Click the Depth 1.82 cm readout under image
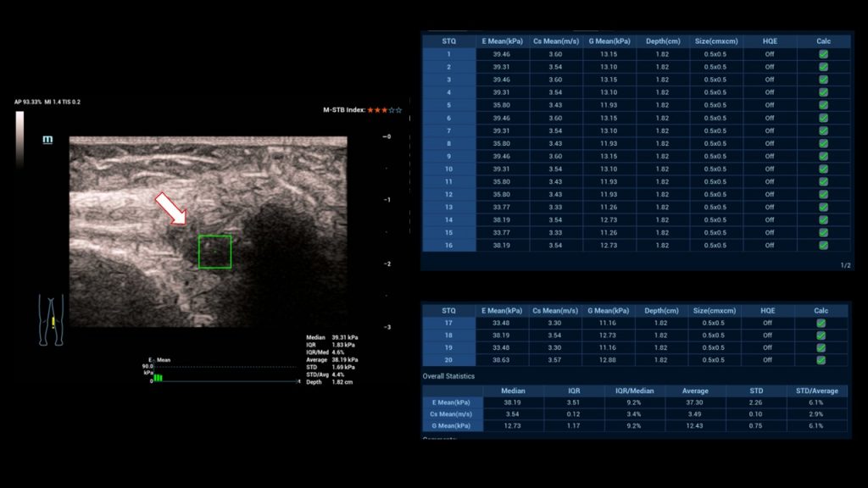Image resolution: width=868 pixels, height=488 pixels. point(330,382)
